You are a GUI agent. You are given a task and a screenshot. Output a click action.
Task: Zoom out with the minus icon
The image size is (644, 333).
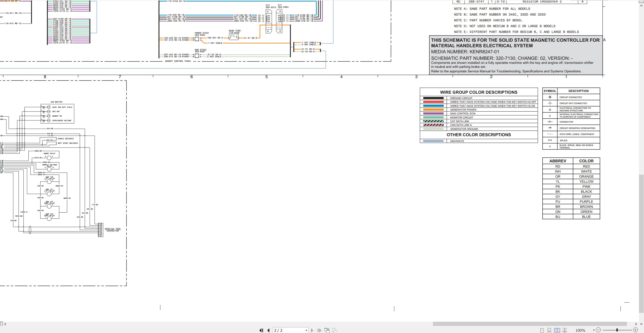[x=598, y=330]
